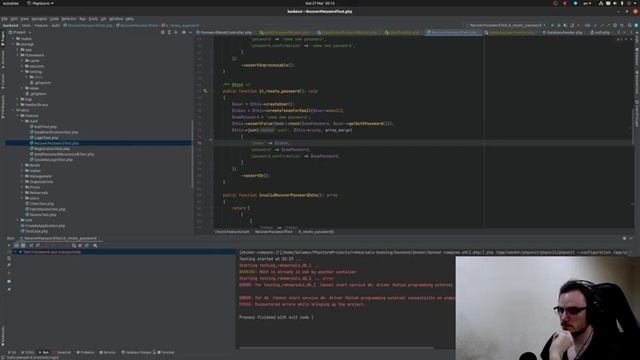Click the Project tree vertical scrollbar
The height and width of the screenshot is (360, 640).
pos(192,154)
